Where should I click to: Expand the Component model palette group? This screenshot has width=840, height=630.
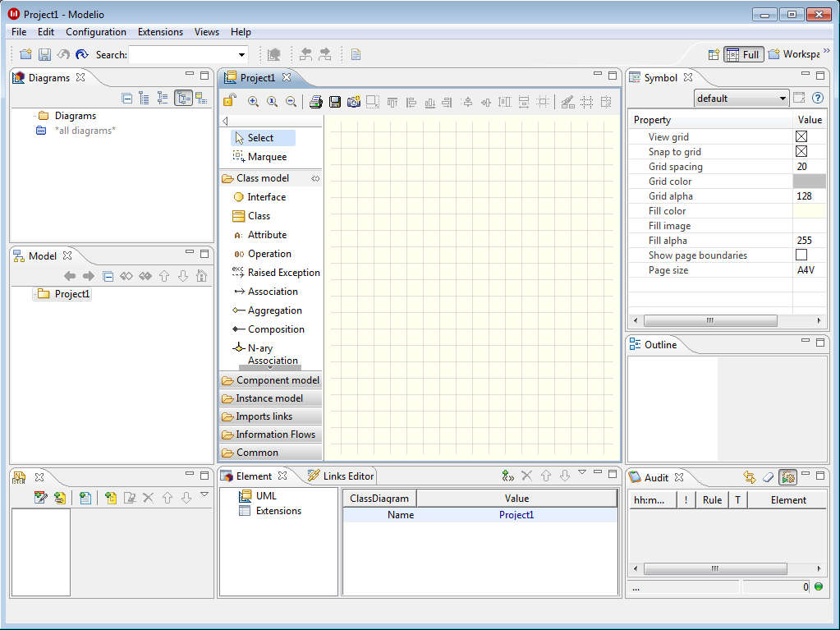(x=278, y=380)
